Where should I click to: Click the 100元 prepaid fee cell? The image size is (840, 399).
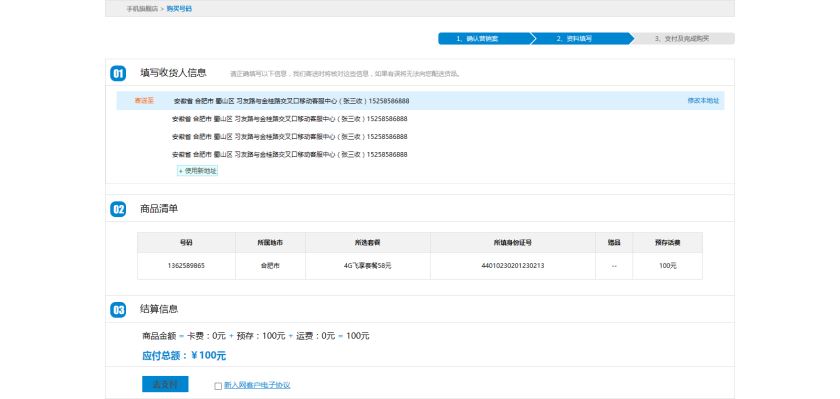pyautogui.click(x=668, y=266)
